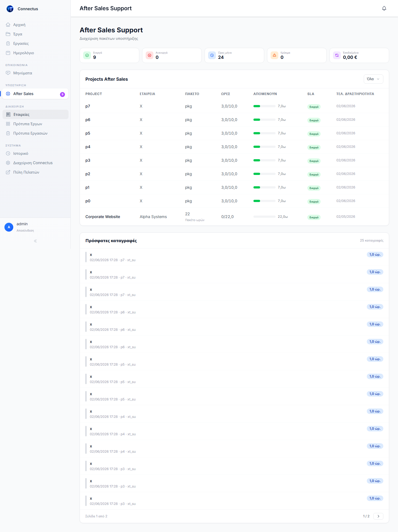Click the admin avatar circle

coord(9,227)
